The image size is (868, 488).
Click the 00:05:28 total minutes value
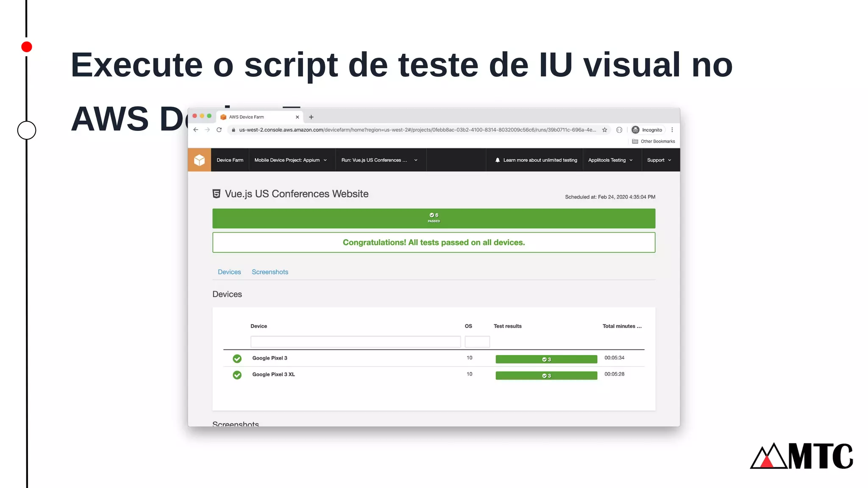tap(614, 374)
